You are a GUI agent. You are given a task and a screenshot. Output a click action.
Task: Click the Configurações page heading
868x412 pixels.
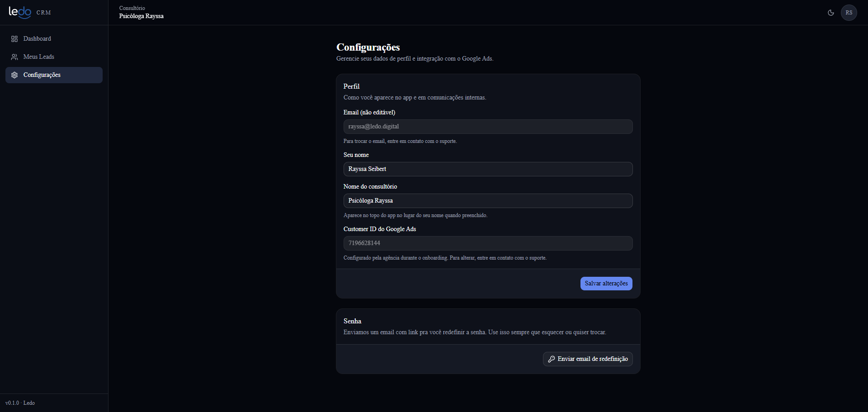click(x=368, y=47)
